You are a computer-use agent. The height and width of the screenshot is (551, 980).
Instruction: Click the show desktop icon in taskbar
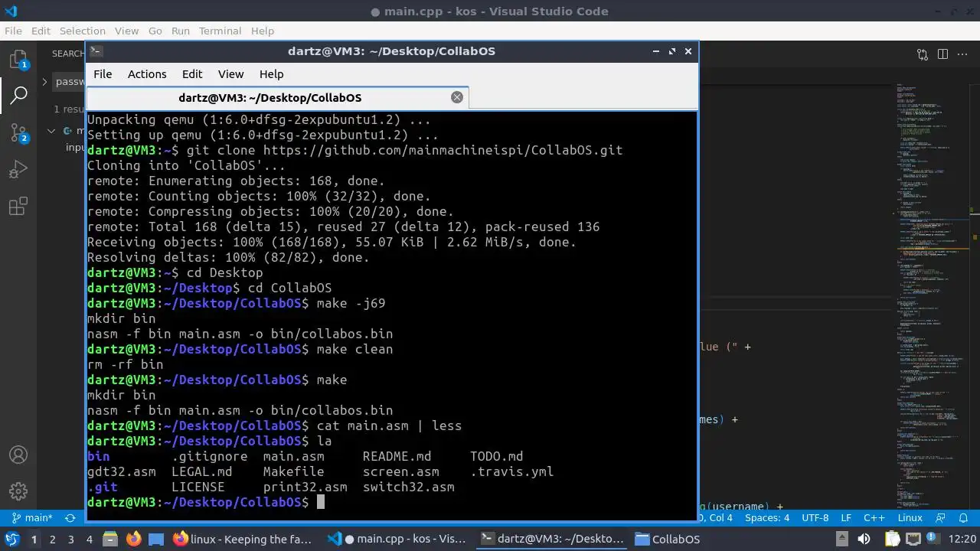point(155,540)
